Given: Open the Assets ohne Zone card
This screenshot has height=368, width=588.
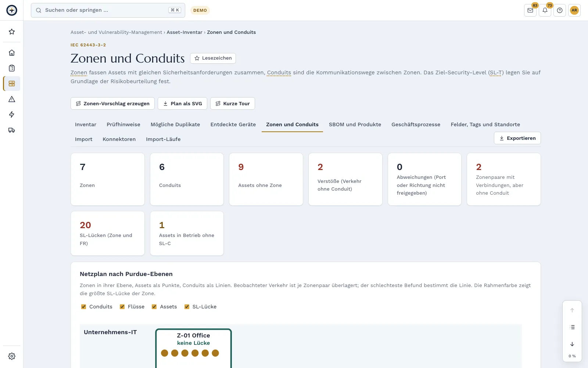Looking at the screenshot, I should [266, 179].
